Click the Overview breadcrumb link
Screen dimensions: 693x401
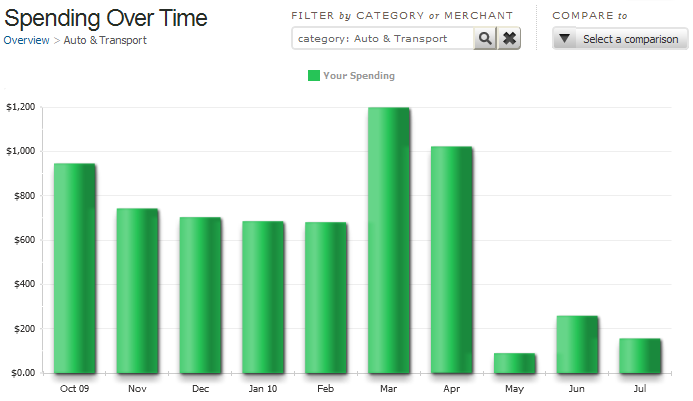(26, 41)
